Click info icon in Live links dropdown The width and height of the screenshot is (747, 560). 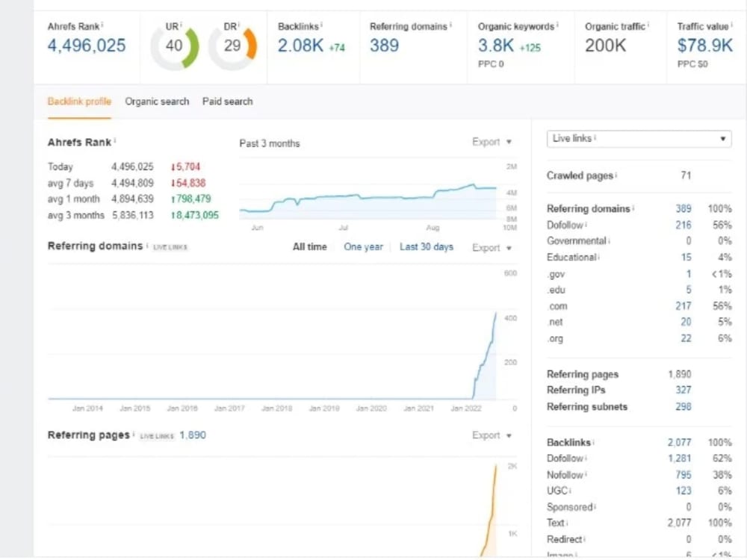coord(595,137)
